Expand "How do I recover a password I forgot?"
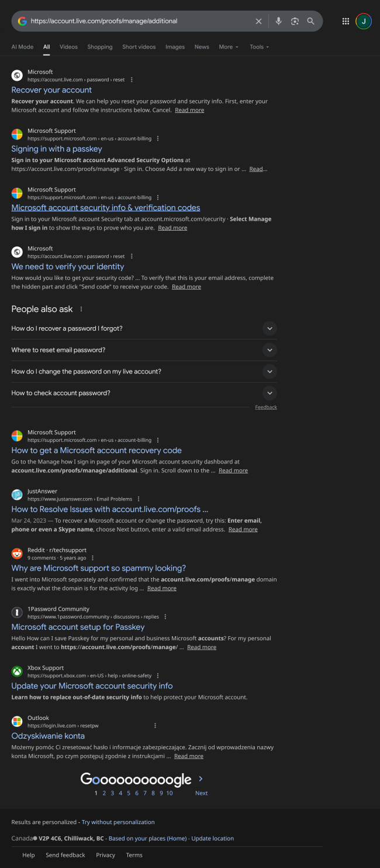This screenshot has height=868, width=380. pos(270,328)
